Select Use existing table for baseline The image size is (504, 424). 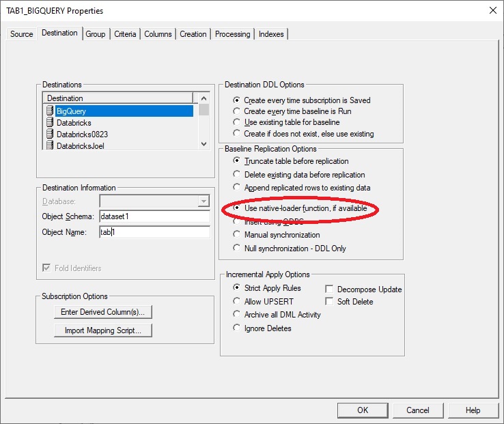[237, 122]
